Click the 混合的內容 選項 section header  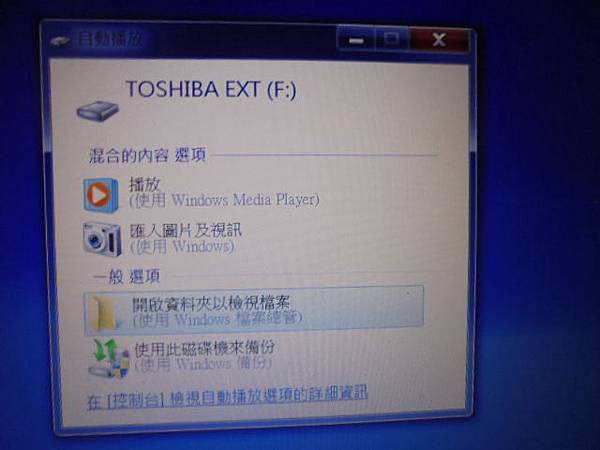coord(148,155)
